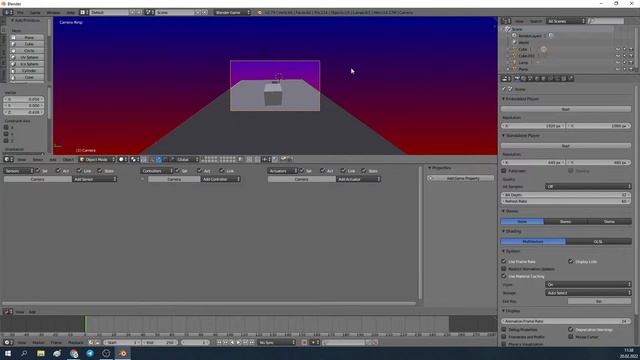Viewport: 640px width, 360px height.
Task: Toggle the Display Lists checkbox
Action: click(571, 261)
